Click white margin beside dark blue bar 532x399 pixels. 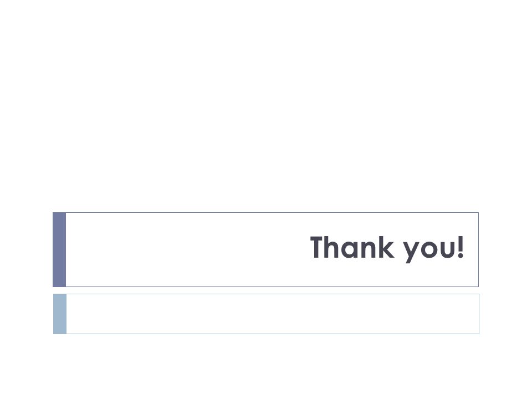(x=26, y=250)
